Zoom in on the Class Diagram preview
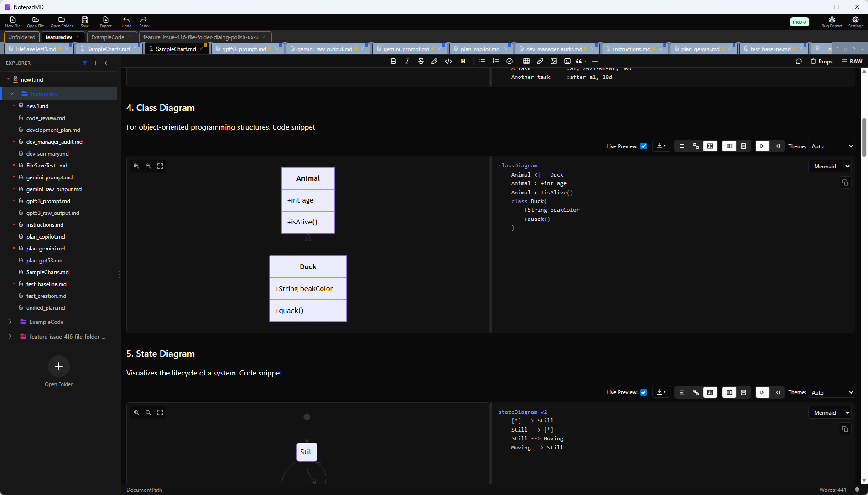This screenshot has width=868, height=495. point(136,166)
